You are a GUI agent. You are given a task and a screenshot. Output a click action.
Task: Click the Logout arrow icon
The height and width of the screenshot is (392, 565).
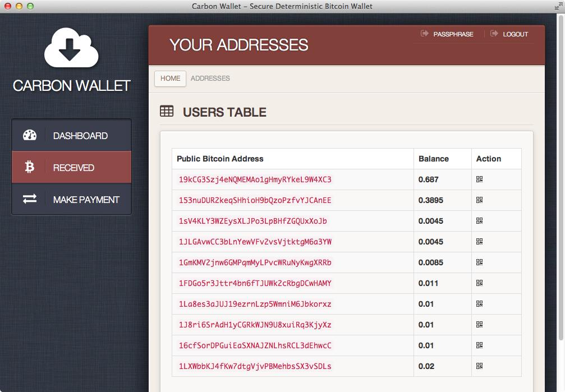pyautogui.click(x=494, y=34)
